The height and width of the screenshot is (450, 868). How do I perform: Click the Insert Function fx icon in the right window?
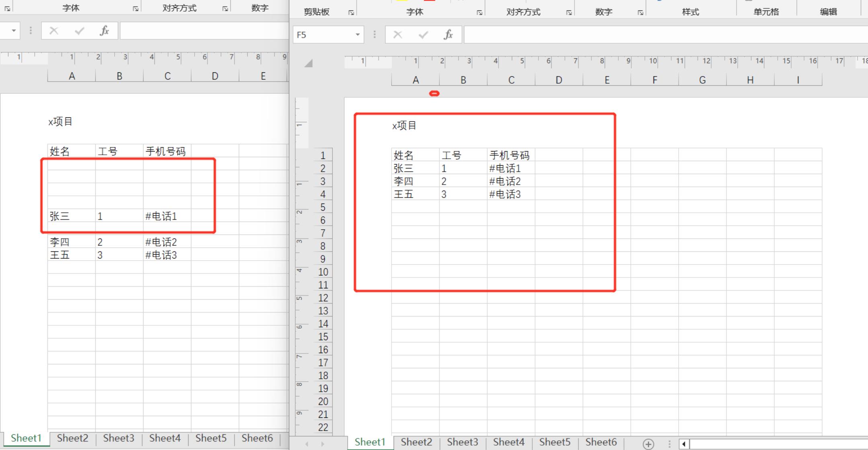tap(448, 35)
